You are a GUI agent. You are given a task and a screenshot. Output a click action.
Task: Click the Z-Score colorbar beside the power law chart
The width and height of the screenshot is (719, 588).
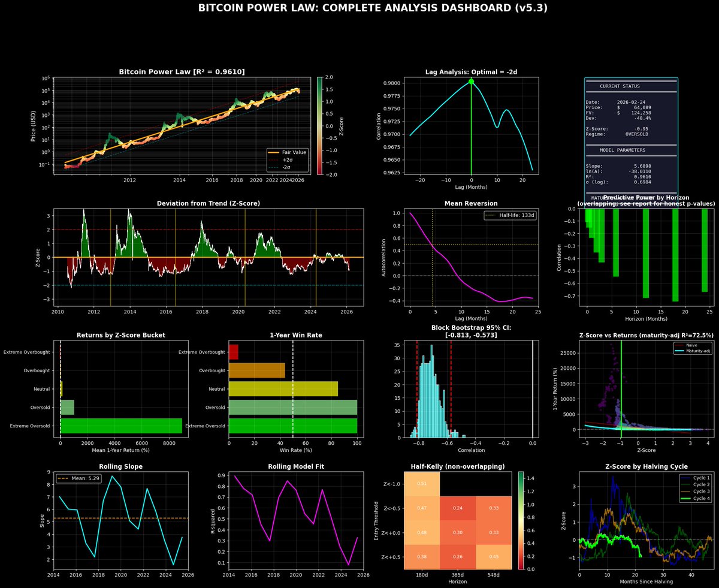coord(320,125)
